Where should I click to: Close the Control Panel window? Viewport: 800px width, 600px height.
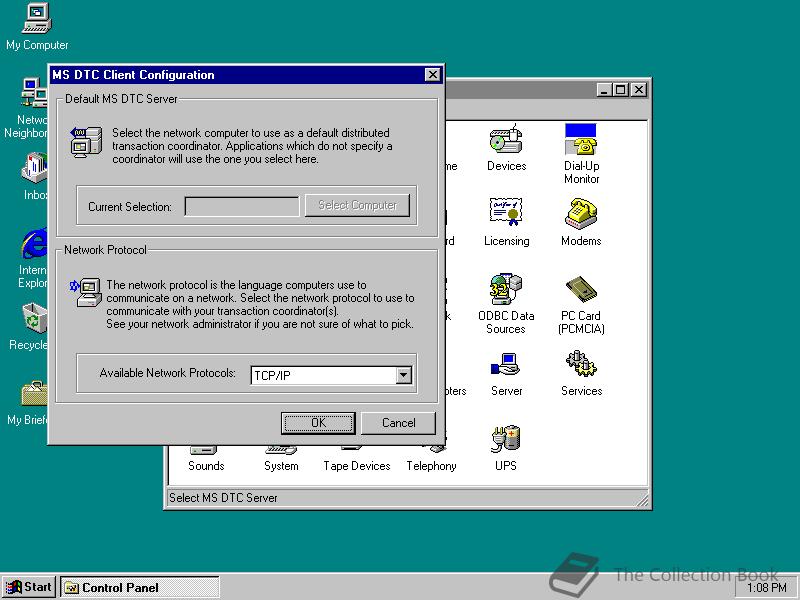tap(638, 90)
